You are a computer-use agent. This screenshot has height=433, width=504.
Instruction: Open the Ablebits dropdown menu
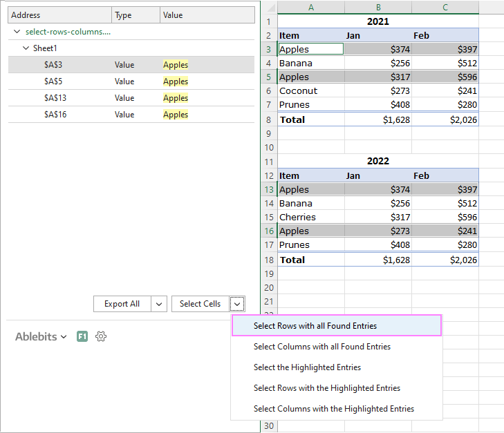point(41,336)
